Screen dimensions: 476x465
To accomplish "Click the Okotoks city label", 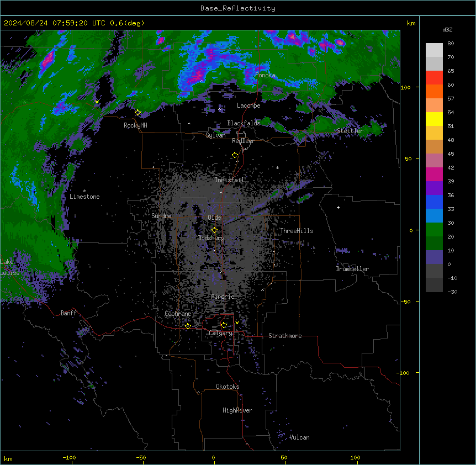I will point(228,387).
